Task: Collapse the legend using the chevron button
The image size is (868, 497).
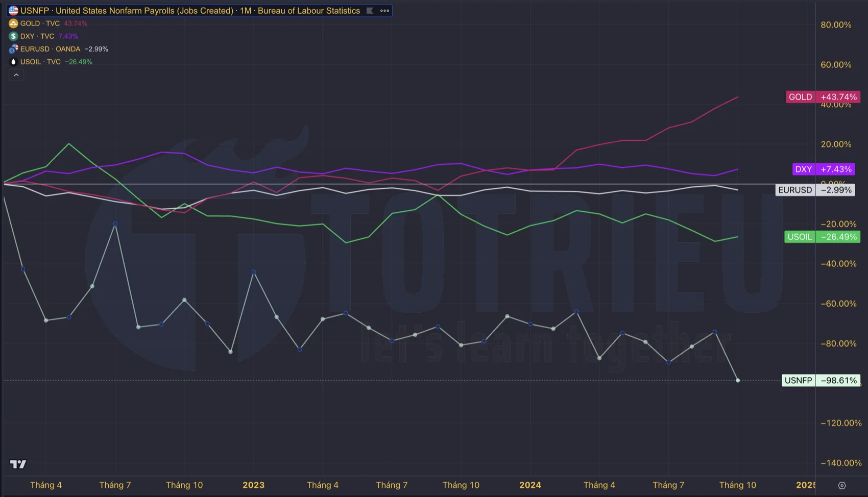Action: pyautogui.click(x=16, y=74)
